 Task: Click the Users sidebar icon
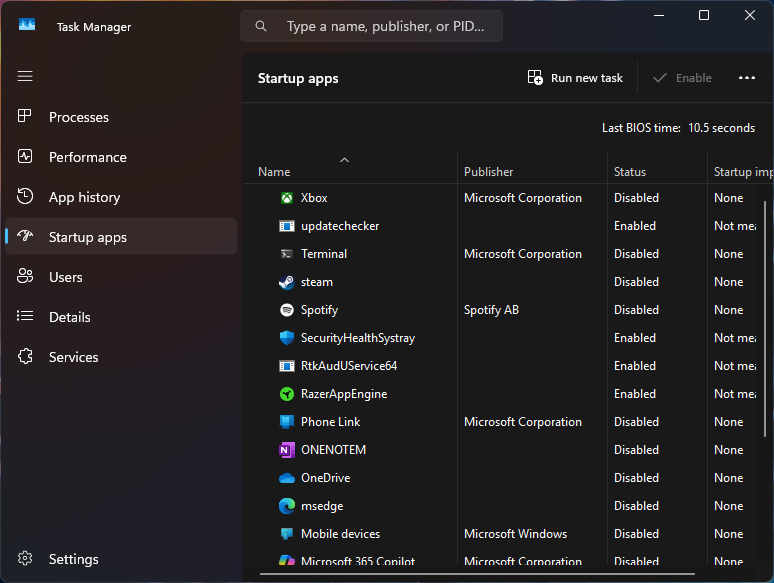[25, 276]
